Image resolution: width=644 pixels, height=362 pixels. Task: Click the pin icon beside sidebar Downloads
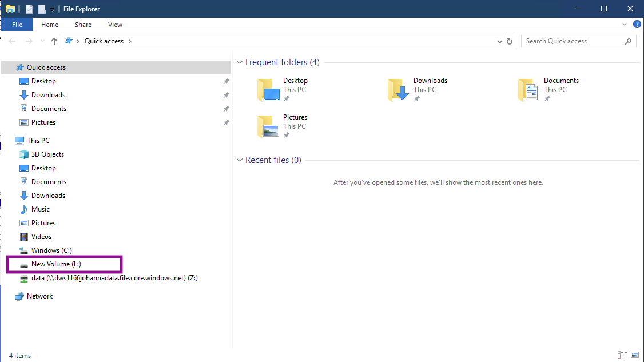(226, 95)
